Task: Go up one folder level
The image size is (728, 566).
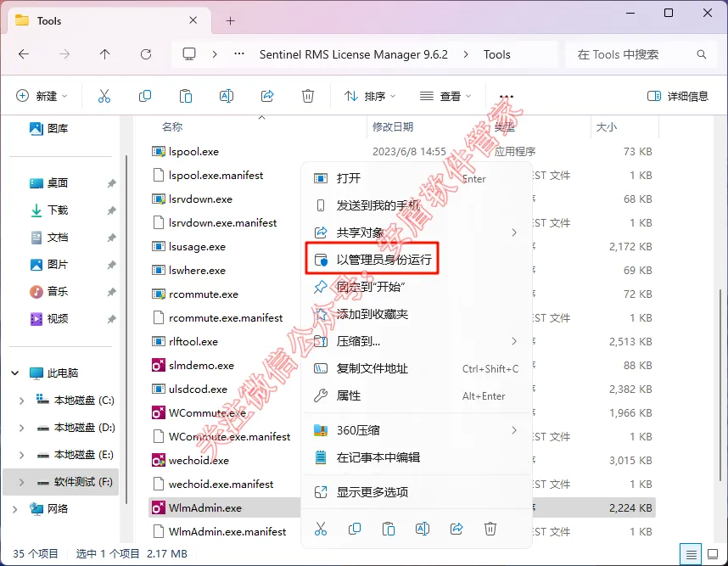Action: pyautogui.click(x=105, y=54)
